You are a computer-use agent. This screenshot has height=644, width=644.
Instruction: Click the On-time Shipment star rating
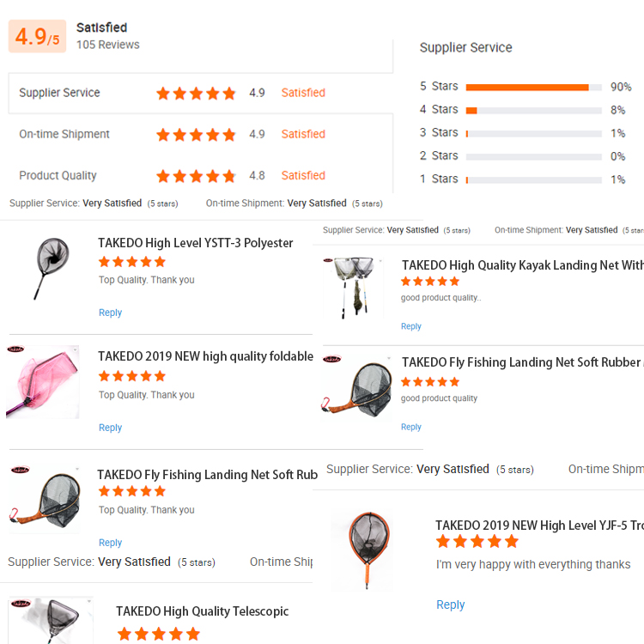196,135
